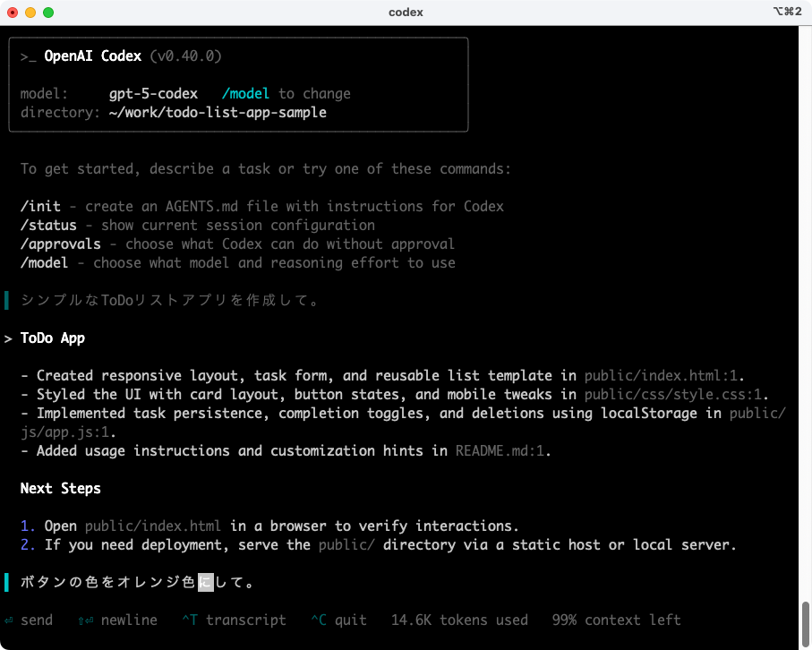Click the '^C' shortcut indicator
812x650 pixels.
click(319, 620)
